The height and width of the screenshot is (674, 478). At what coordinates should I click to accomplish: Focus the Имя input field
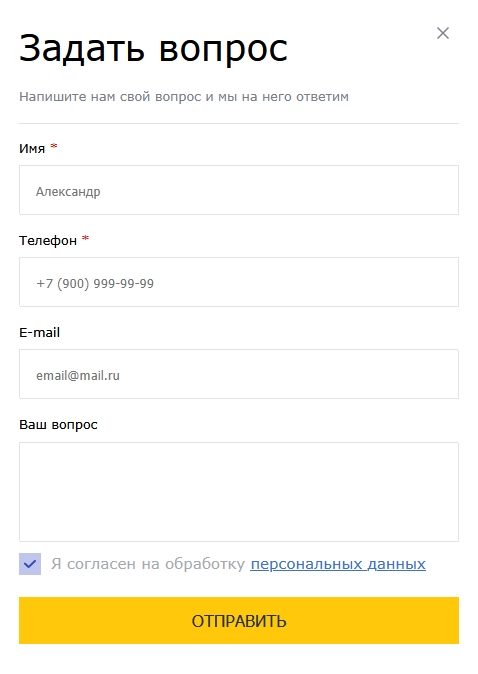(239, 190)
